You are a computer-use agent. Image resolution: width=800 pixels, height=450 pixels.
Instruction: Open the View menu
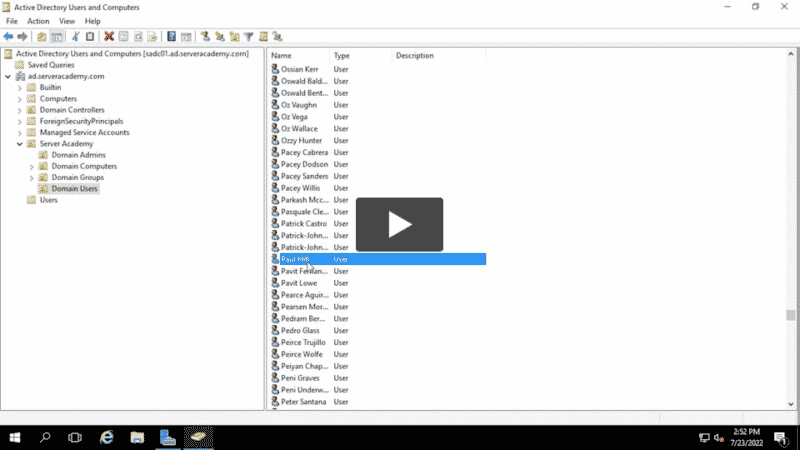point(67,21)
